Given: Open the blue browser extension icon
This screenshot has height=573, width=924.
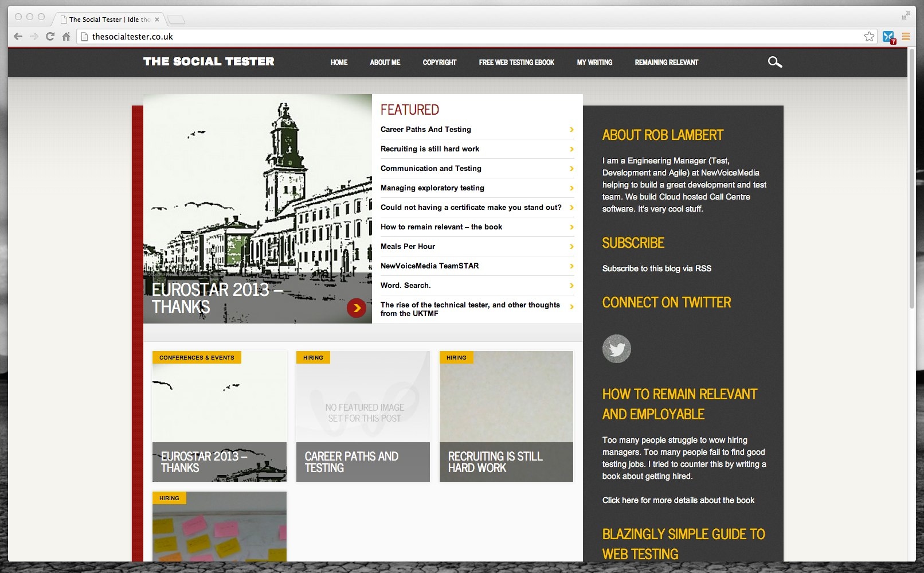Looking at the screenshot, I should pos(888,37).
